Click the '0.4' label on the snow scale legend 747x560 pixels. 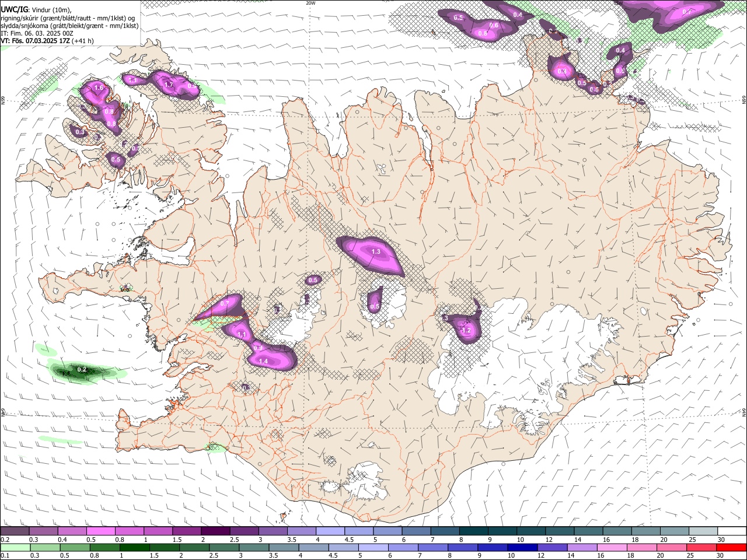point(62,540)
